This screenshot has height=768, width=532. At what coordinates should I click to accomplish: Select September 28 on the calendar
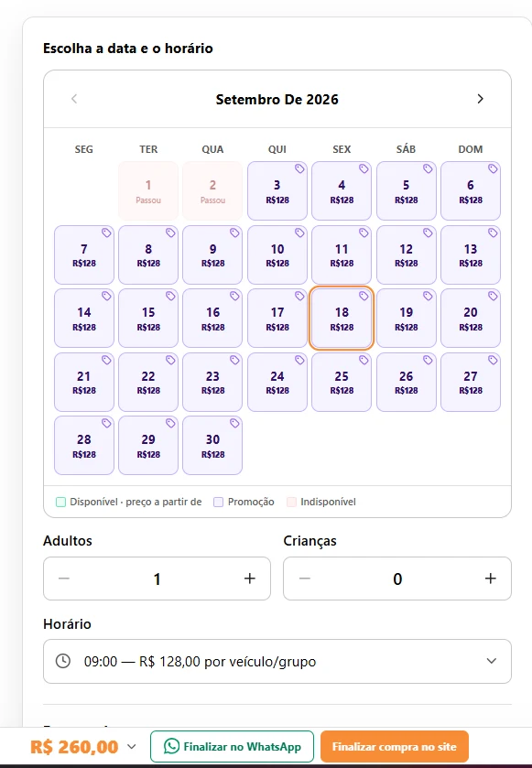pyautogui.click(x=83, y=445)
